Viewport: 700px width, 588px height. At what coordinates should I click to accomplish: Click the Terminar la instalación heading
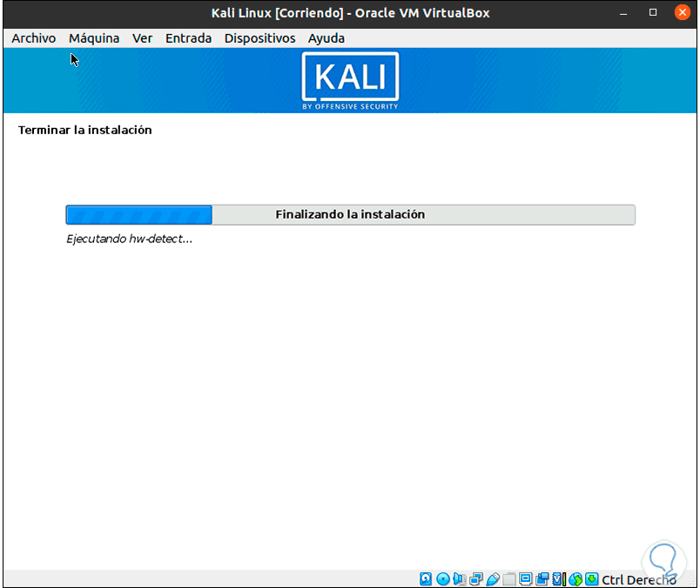click(x=84, y=130)
